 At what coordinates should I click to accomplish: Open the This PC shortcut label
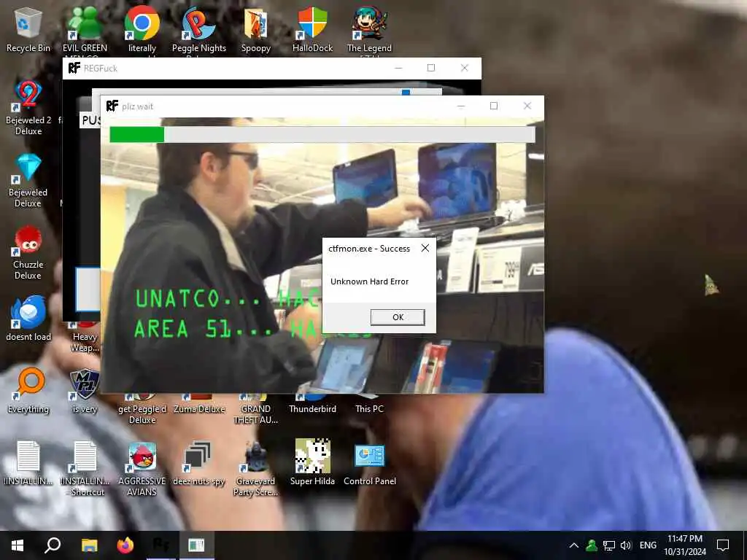(369, 408)
